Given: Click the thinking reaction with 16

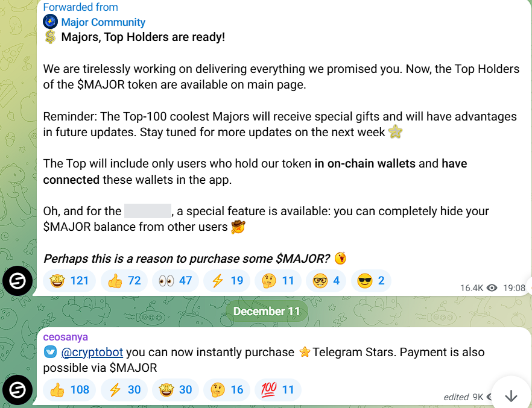Looking at the screenshot, I should [x=227, y=390].
